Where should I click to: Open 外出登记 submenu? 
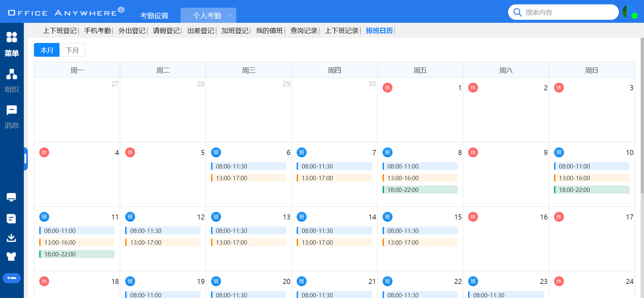point(132,31)
